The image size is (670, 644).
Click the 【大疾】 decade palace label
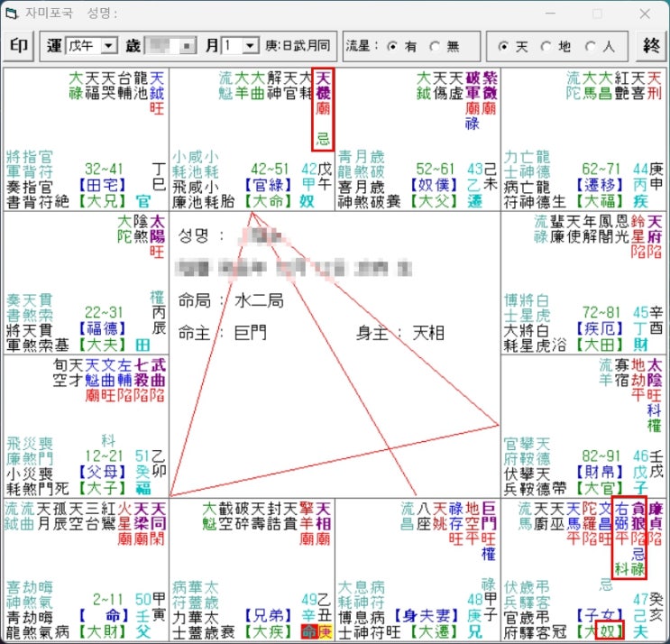coord(268,631)
